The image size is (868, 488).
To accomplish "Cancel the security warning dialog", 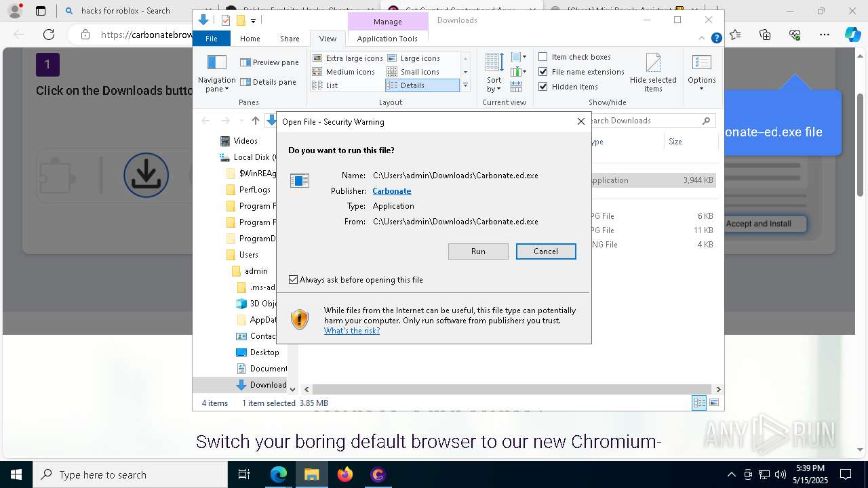I will click(546, 251).
